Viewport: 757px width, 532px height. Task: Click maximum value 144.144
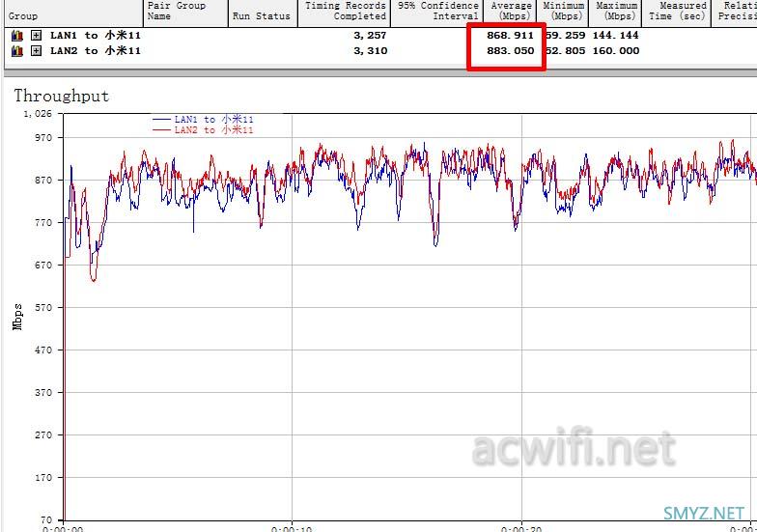[616, 35]
